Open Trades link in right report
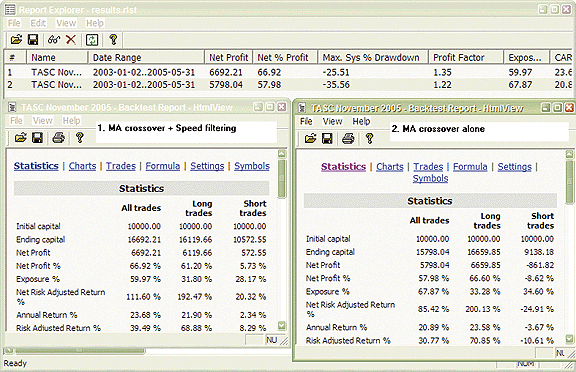 tap(428, 167)
